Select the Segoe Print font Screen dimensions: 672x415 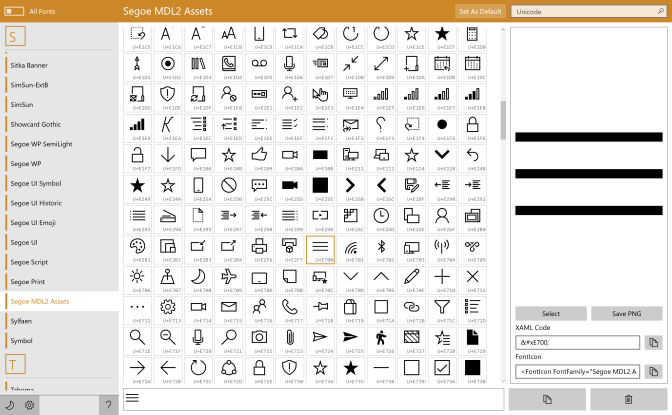pyautogui.click(x=60, y=282)
